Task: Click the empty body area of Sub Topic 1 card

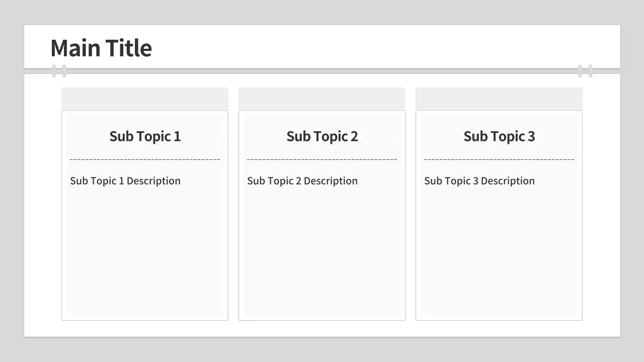Action: (x=145, y=251)
